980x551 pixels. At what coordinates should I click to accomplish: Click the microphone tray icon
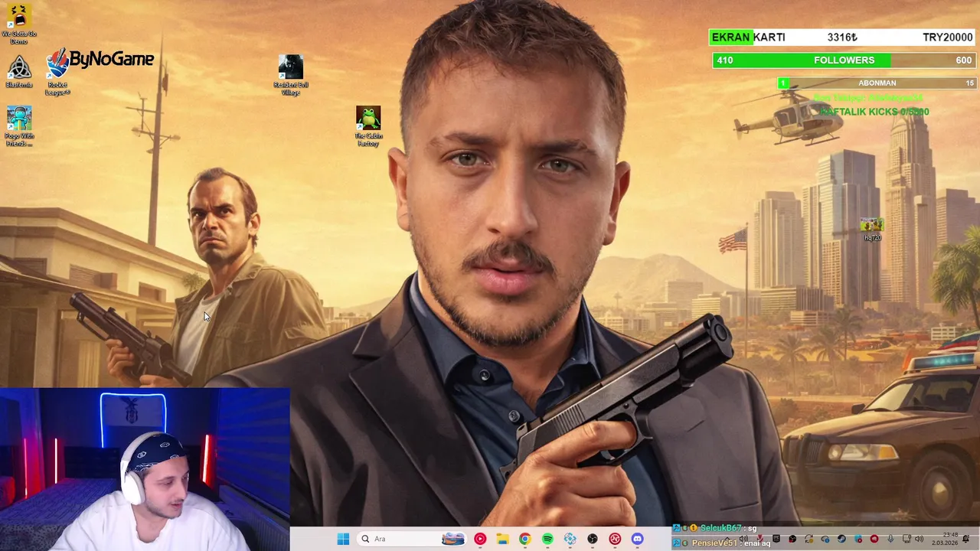890,539
